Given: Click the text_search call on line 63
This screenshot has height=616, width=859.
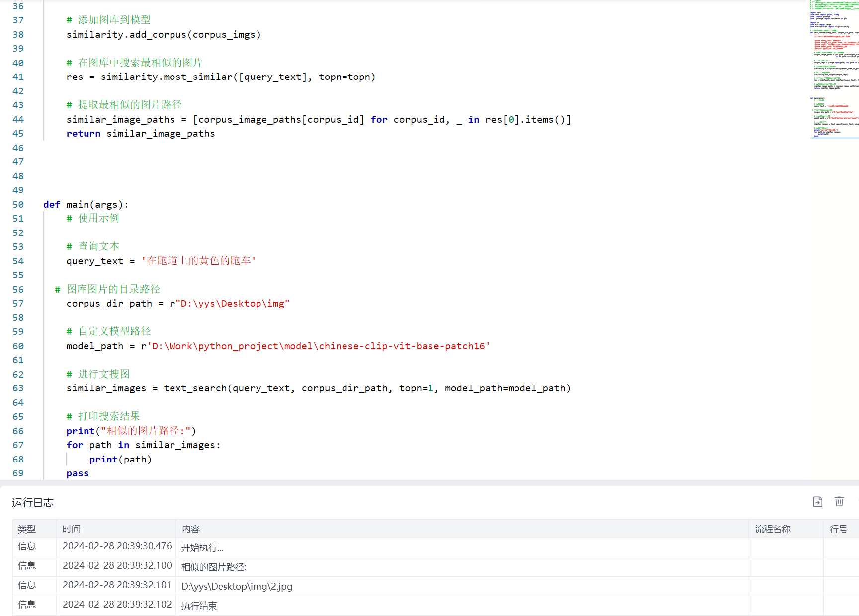Looking at the screenshot, I should 195,388.
